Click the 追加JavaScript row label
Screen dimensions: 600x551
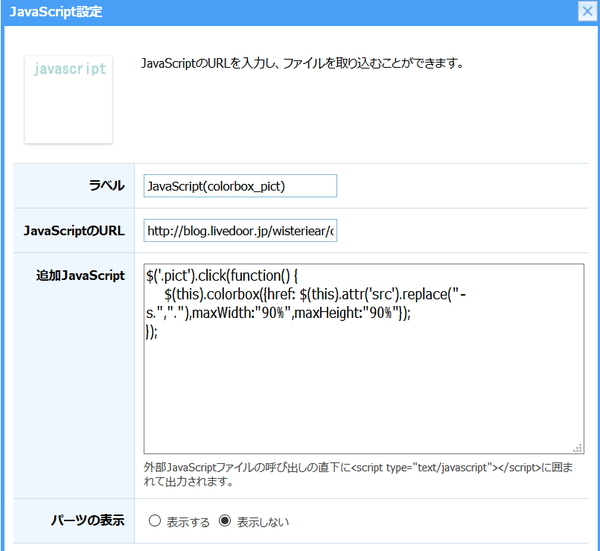pyautogui.click(x=80, y=276)
